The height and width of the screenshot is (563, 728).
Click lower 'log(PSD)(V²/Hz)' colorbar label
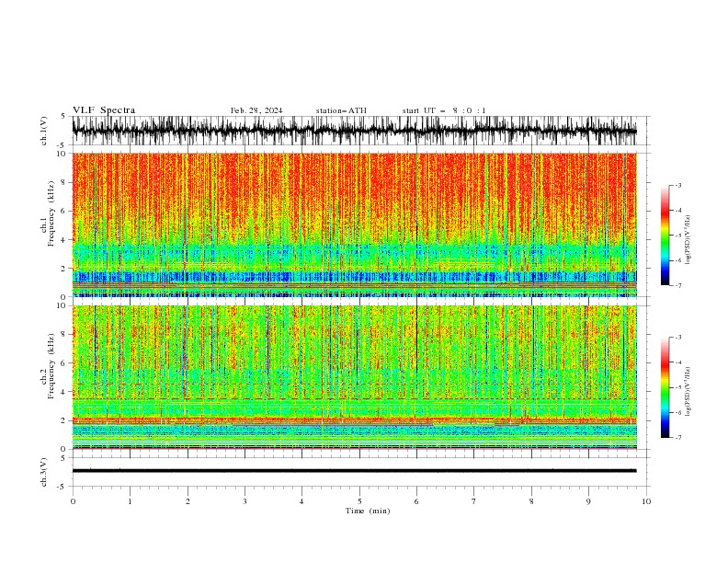click(x=688, y=391)
